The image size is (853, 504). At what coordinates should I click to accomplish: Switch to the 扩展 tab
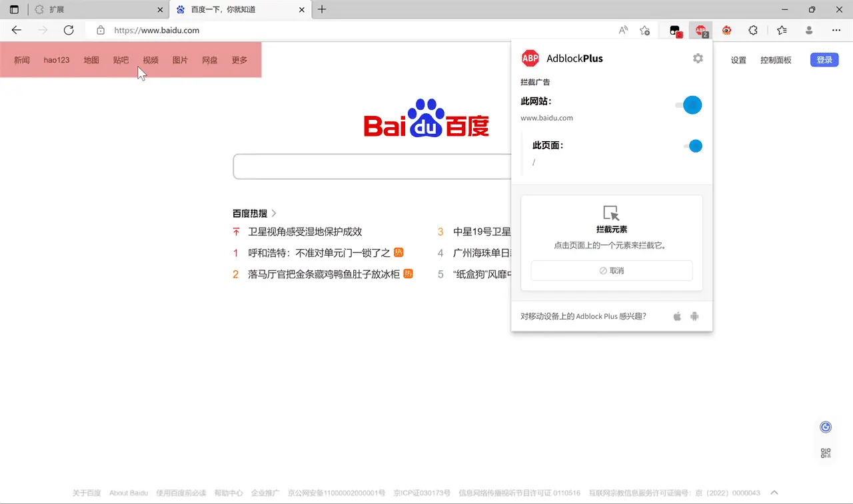click(x=93, y=10)
